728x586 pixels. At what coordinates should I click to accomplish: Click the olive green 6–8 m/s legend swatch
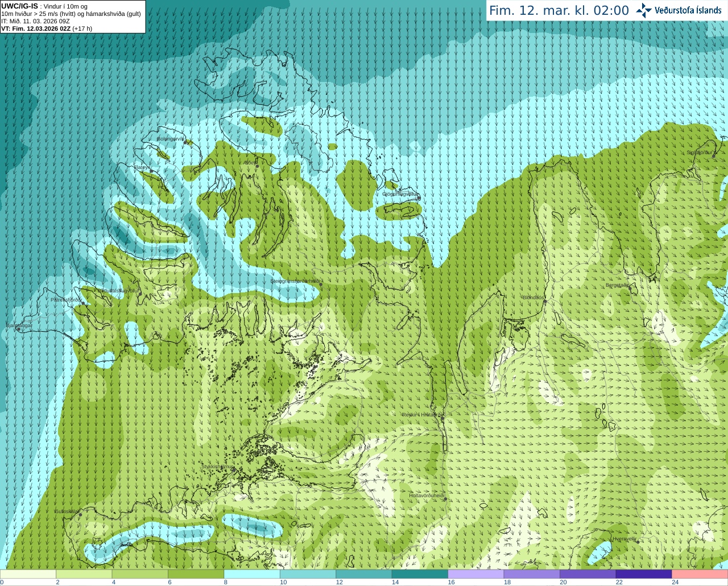click(x=196, y=574)
